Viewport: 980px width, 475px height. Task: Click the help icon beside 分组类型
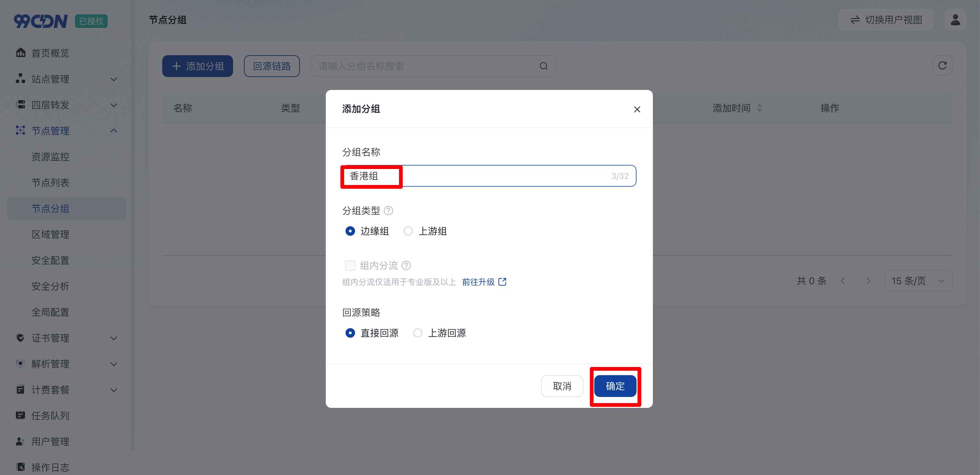click(x=388, y=210)
